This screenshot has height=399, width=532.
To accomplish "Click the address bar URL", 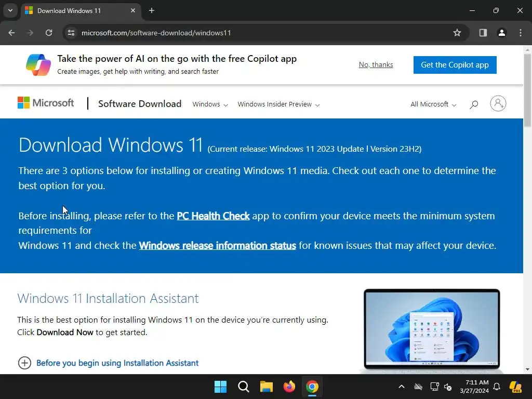I will 156,33.
